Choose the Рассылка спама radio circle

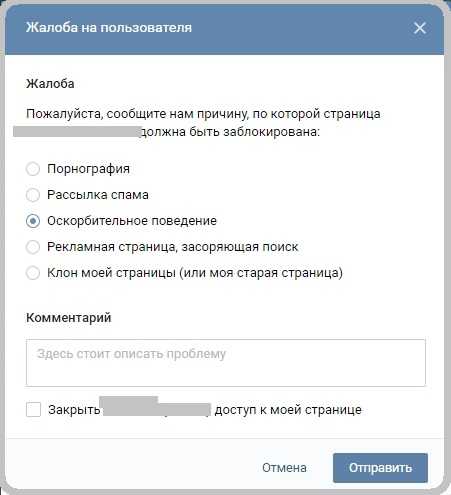click(33, 195)
